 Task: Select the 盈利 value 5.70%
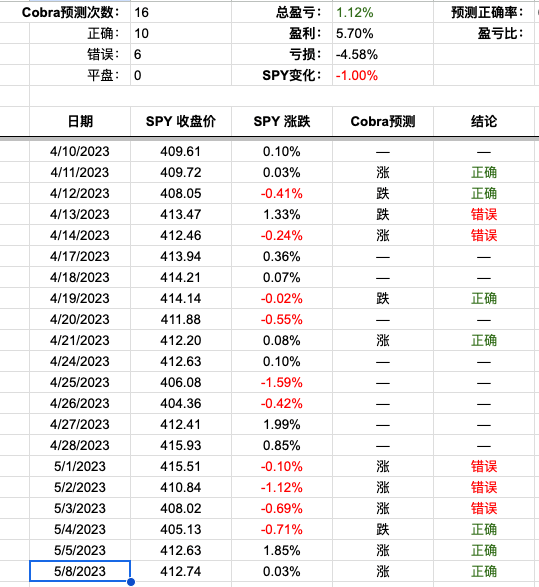click(x=383, y=33)
